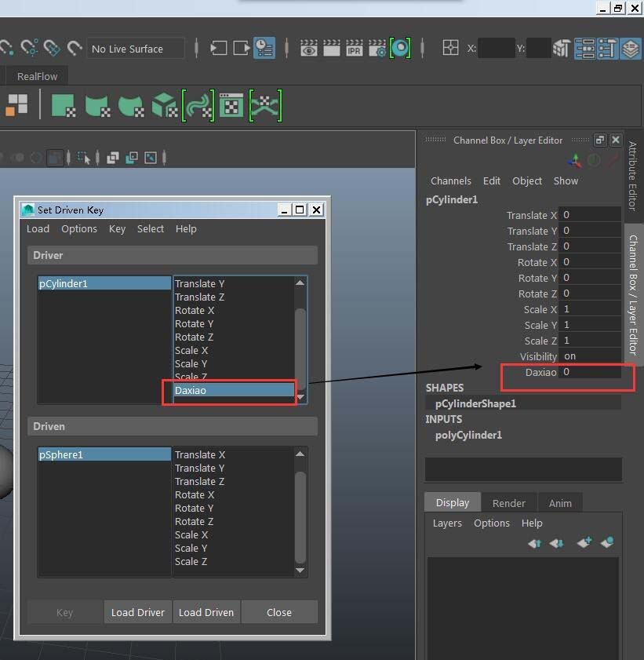Select Daxiao in the Driver attribute list
The image size is (644, 660).
point(234,390)
